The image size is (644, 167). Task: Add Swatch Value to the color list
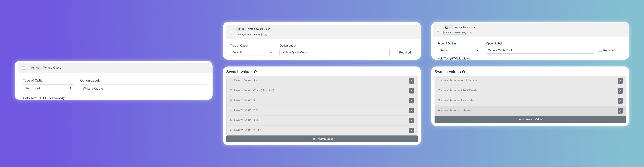pos(322,139)
